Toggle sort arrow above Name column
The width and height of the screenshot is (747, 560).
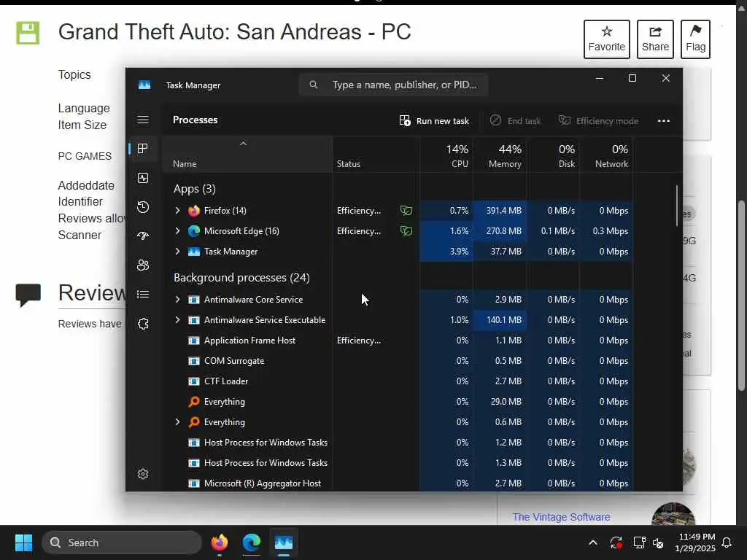pos(243,144)
